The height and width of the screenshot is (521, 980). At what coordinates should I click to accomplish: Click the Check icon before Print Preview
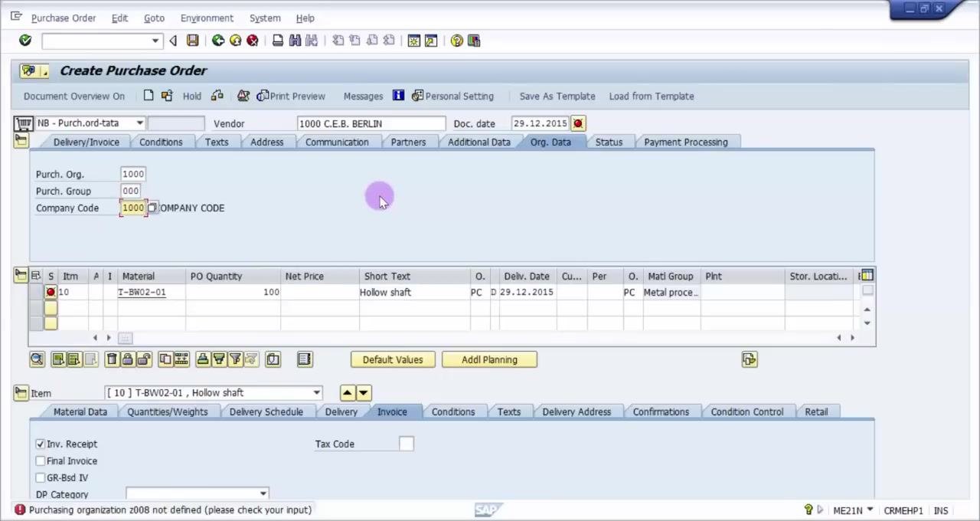point(243,96)
